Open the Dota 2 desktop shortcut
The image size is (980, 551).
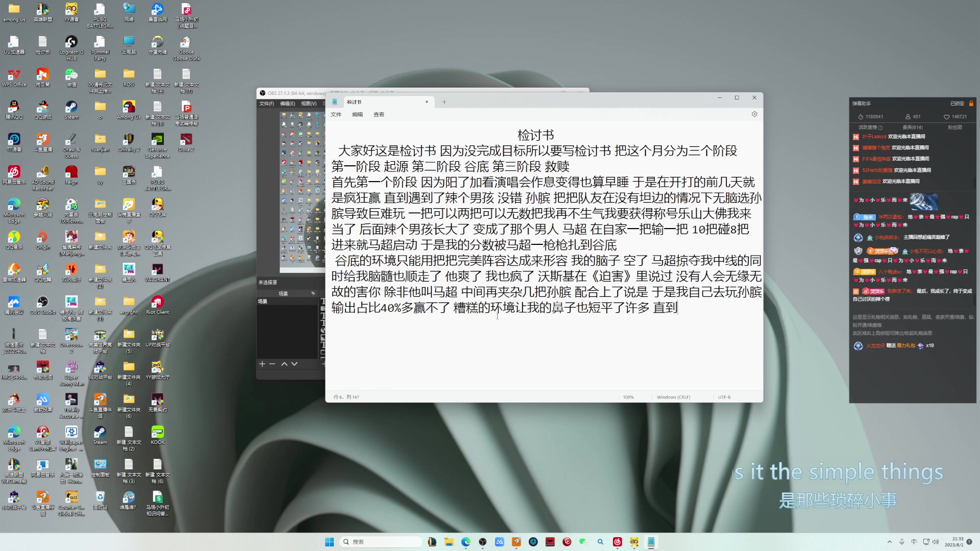coord(186,142)
